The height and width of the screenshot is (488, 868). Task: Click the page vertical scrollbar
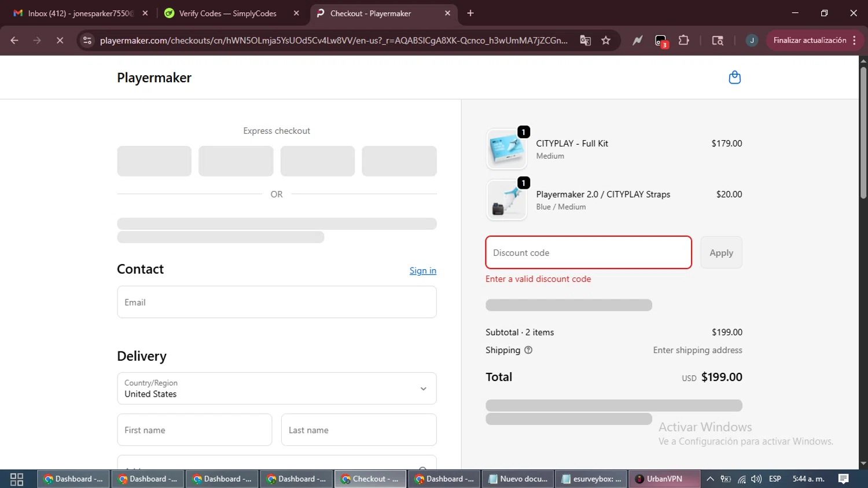click(x=863, y=133)
